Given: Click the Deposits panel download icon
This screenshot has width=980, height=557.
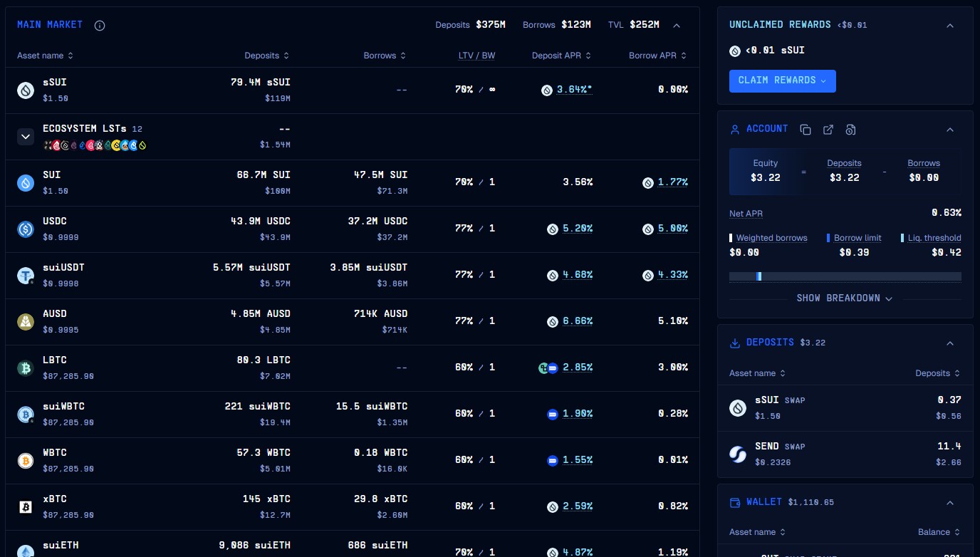Looking at the screenshot, I should pos(735,343).
